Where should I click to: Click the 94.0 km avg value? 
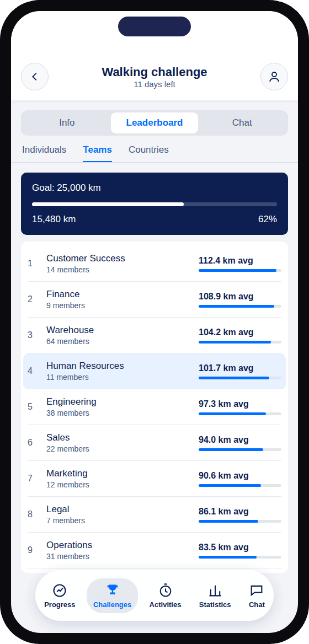[223, 439]
